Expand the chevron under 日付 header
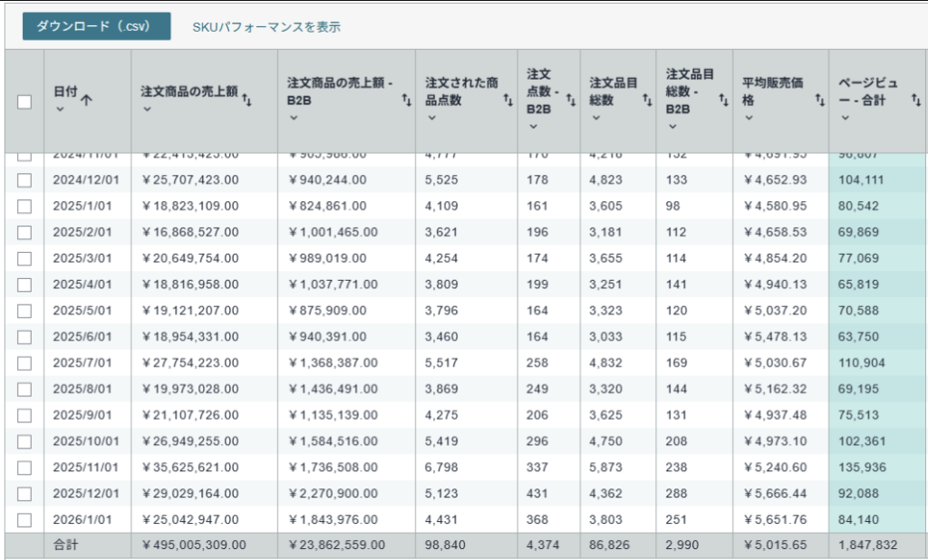The height and width of the screenshot is (560, 928). 60,110
